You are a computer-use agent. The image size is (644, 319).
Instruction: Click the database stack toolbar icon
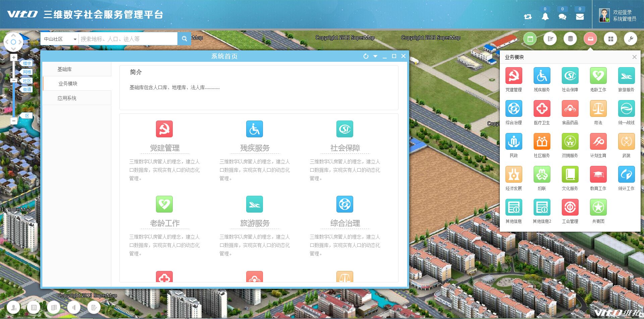[x=570, y=39]
